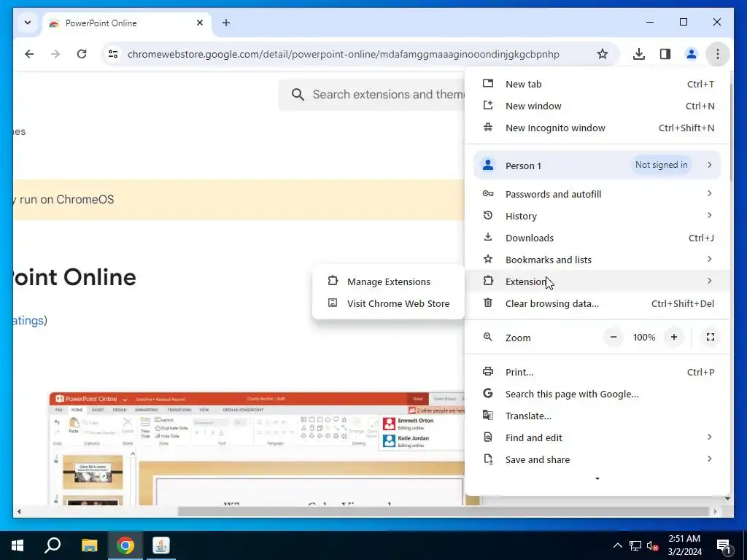Click the printer icon in menu
Screen dimensions: 747x560
click(488, 371)
